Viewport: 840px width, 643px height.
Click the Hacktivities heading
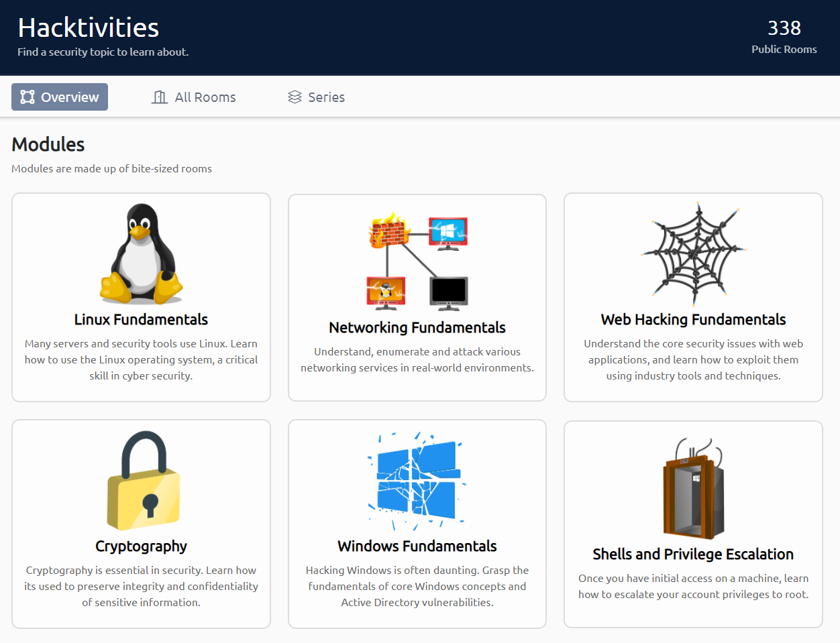[x=87, y=27]
